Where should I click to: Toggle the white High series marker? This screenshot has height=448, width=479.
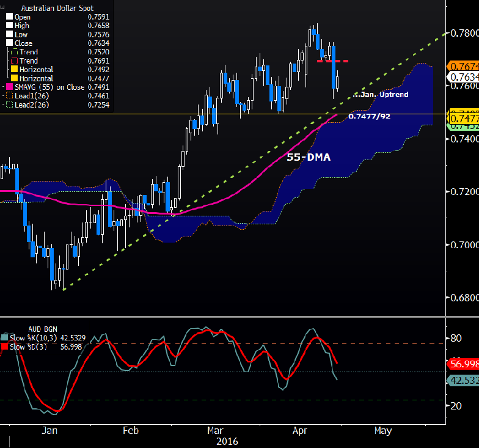coord(9,26)
